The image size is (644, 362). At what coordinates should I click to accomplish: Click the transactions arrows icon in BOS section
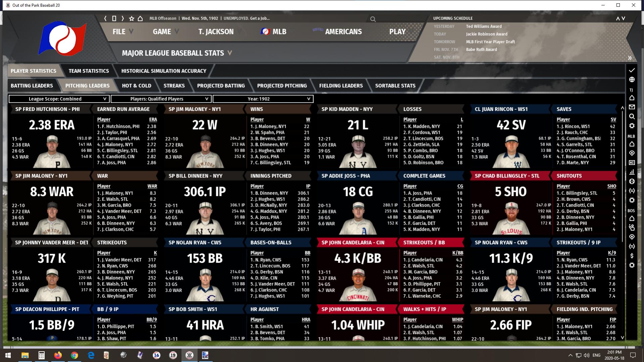pyautogui.click(x=632, y=246)
